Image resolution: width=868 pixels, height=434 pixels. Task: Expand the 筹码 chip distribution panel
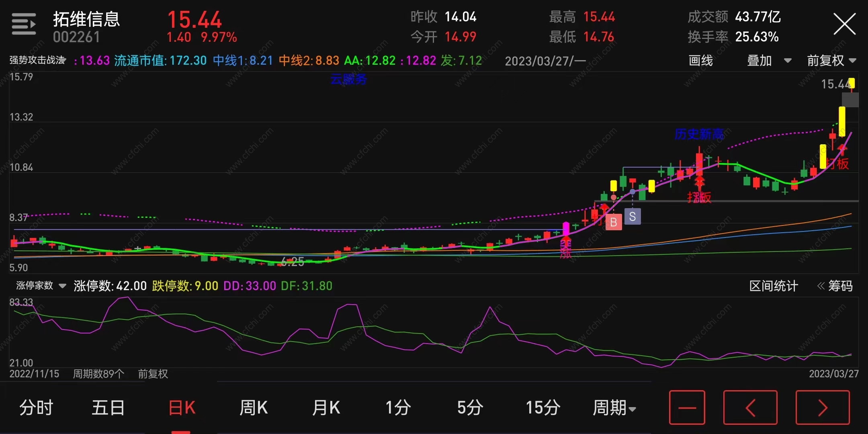[x=835, y=286]
